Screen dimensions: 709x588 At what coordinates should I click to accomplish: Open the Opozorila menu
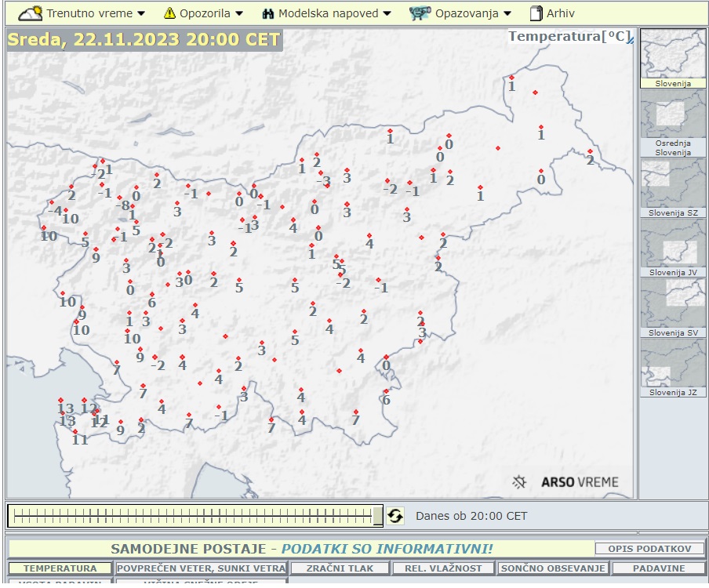point(203,13)
